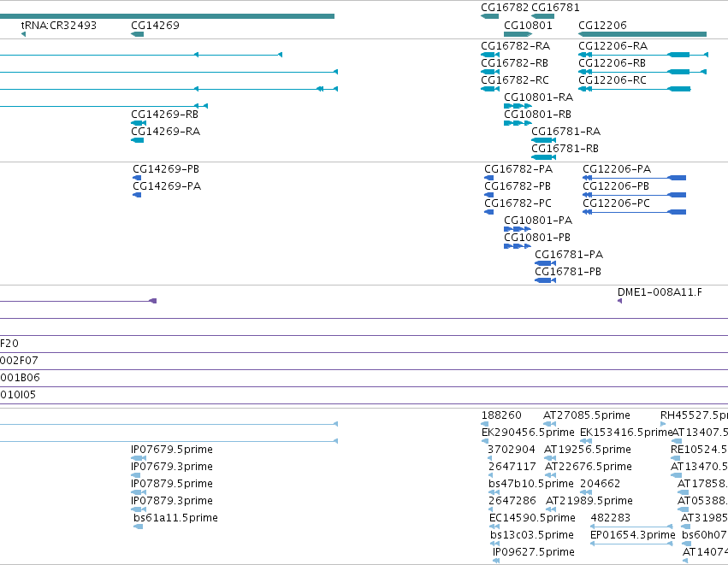Click EST IP07679.5prime
Viewport: 728px width, 565px height.
172,450
